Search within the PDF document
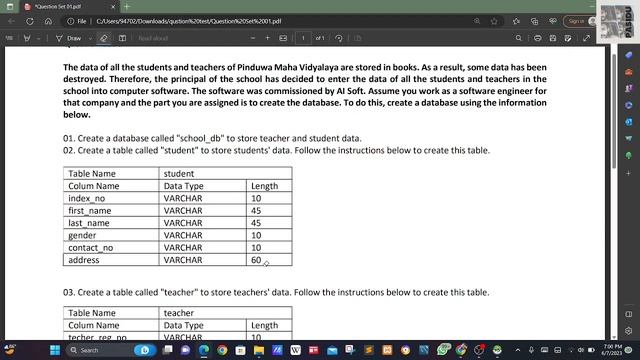 pos(518,38)
